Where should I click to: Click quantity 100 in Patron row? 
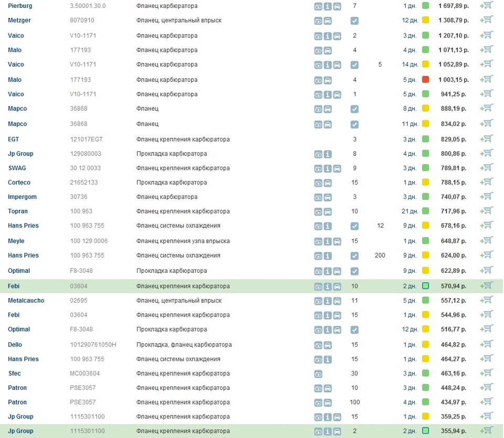coord(355,402)
